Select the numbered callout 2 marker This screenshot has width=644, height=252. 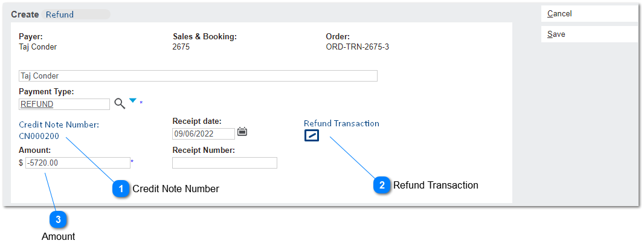click(382, 185)
